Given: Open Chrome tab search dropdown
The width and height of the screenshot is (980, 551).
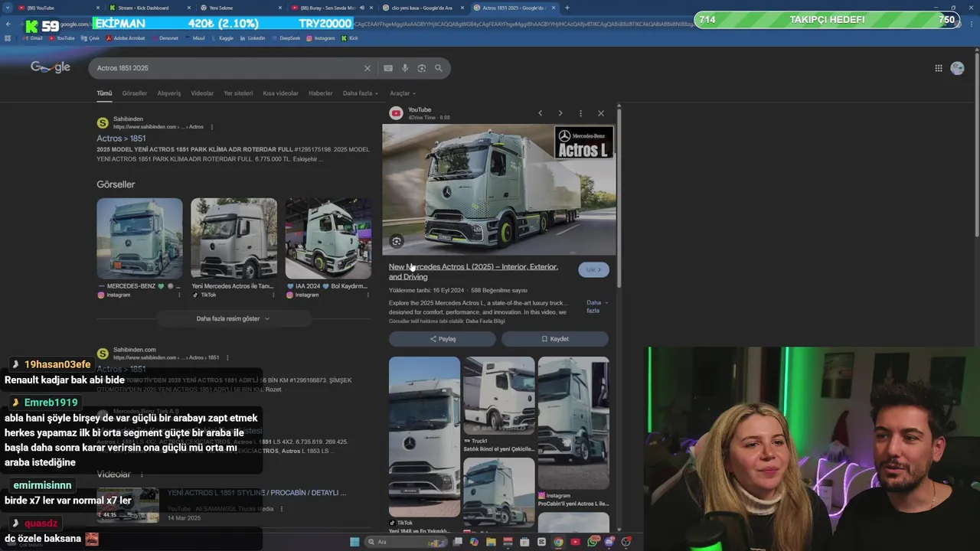Looking at the screenshot, I should click(x=8, y=8).
